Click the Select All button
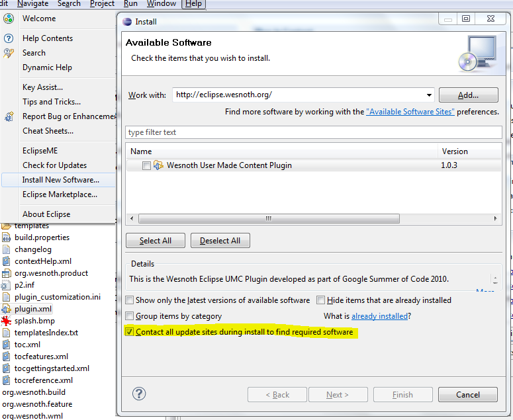This screenshot has height=420, width=513. (x=156, y=241)
